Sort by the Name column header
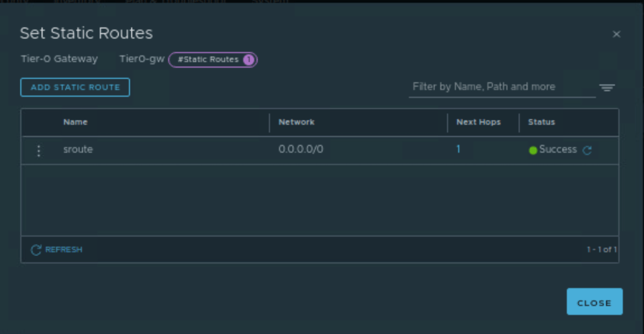 pos(76,122)
